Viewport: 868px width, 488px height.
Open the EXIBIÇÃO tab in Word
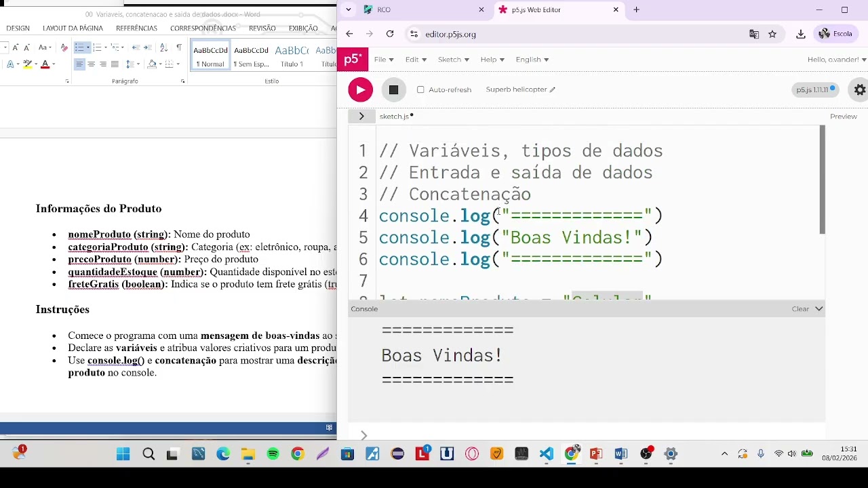(x=303, y=28)
